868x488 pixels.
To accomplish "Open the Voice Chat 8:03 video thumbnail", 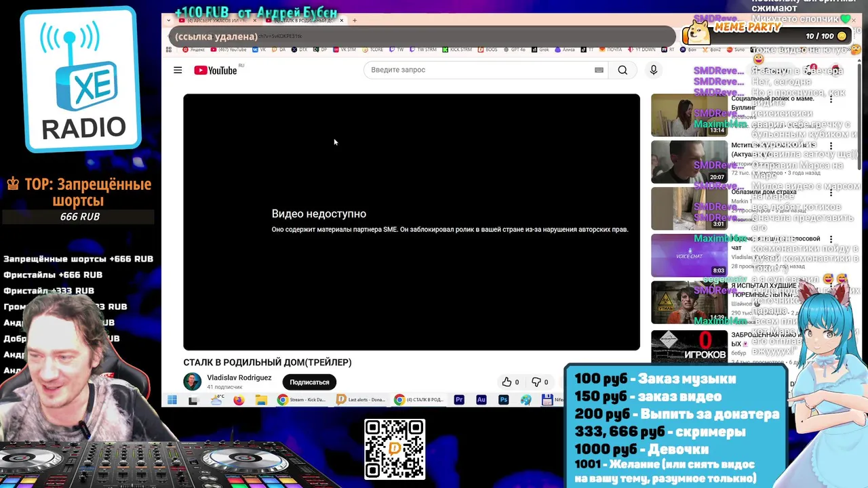I will click(x=689, y=256).
